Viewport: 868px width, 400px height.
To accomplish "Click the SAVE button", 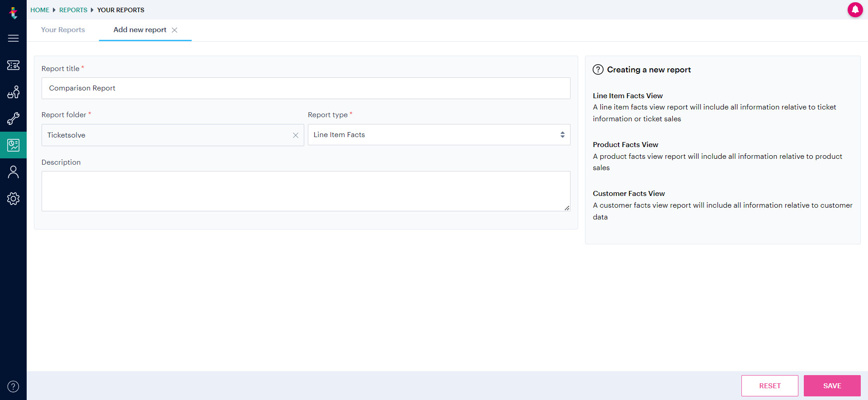I will click(x=832, y=386).
